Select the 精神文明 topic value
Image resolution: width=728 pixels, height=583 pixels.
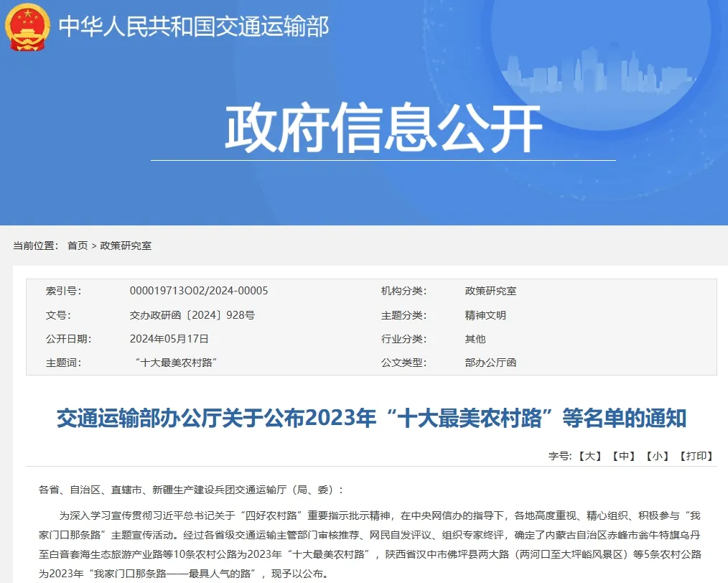point(485,315)
